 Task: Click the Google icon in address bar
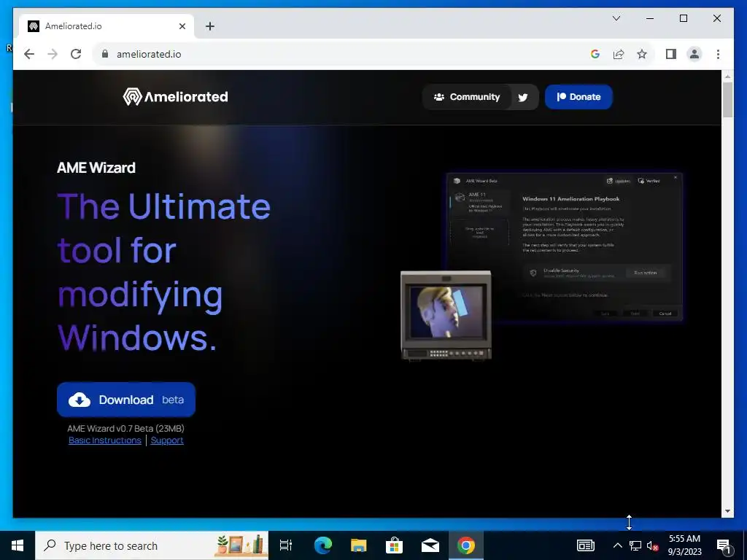595,54
